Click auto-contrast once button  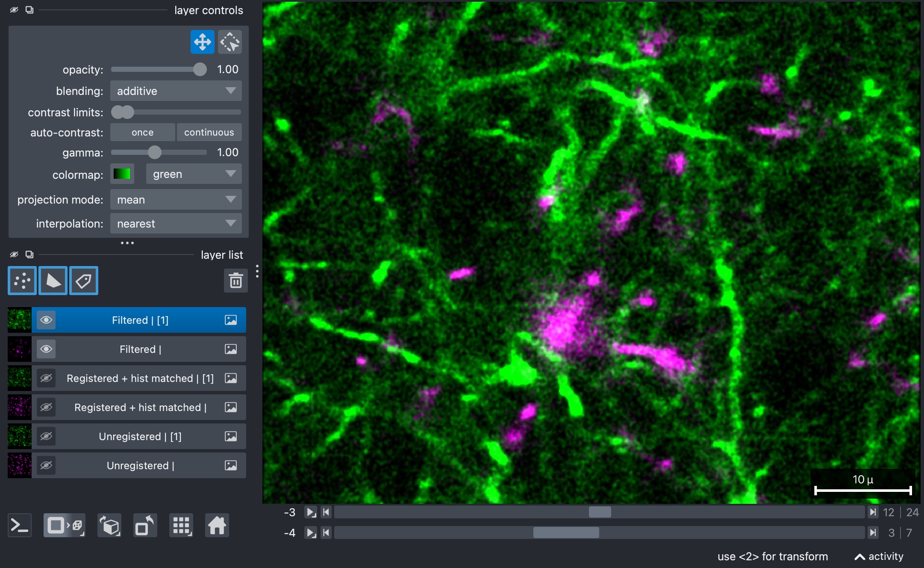142,132
